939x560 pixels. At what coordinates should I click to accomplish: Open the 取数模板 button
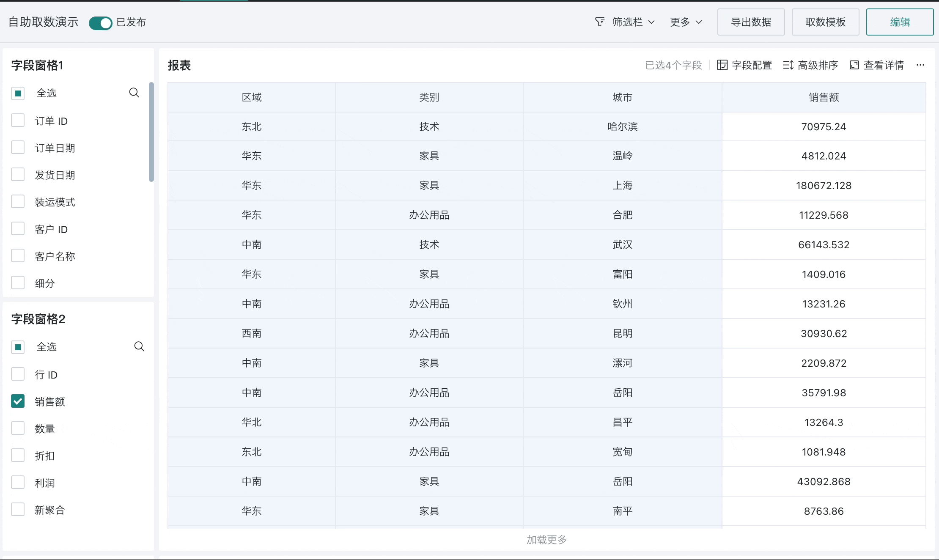[x=826, y=22]
